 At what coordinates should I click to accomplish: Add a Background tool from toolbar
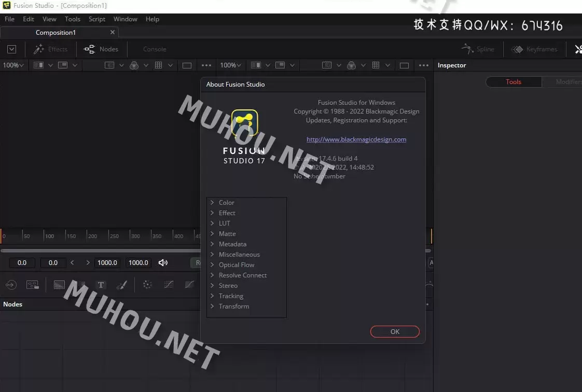[59, 285]
